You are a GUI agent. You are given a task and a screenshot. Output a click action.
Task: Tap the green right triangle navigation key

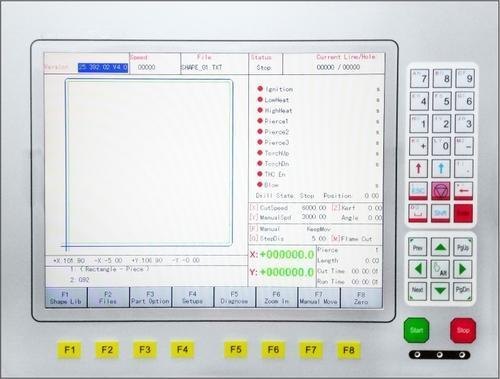[463, 269]
